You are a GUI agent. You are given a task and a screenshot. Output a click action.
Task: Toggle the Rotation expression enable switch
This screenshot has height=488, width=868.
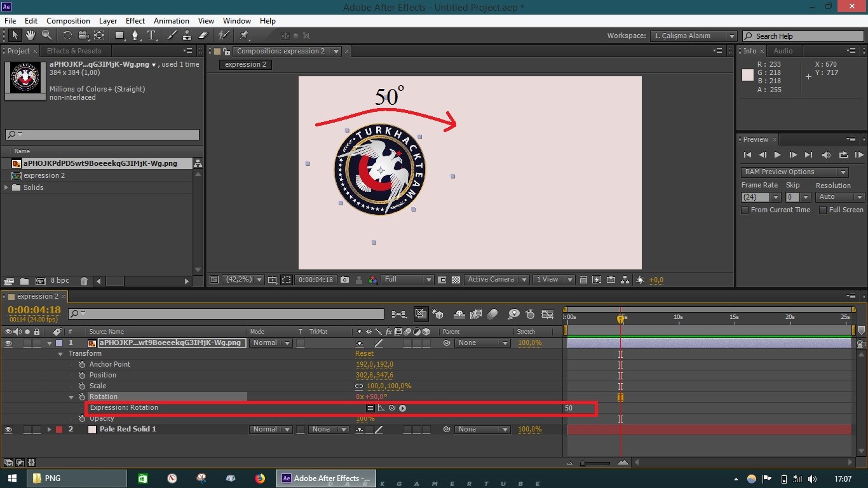pyautogui.click(x=370, y=408)
